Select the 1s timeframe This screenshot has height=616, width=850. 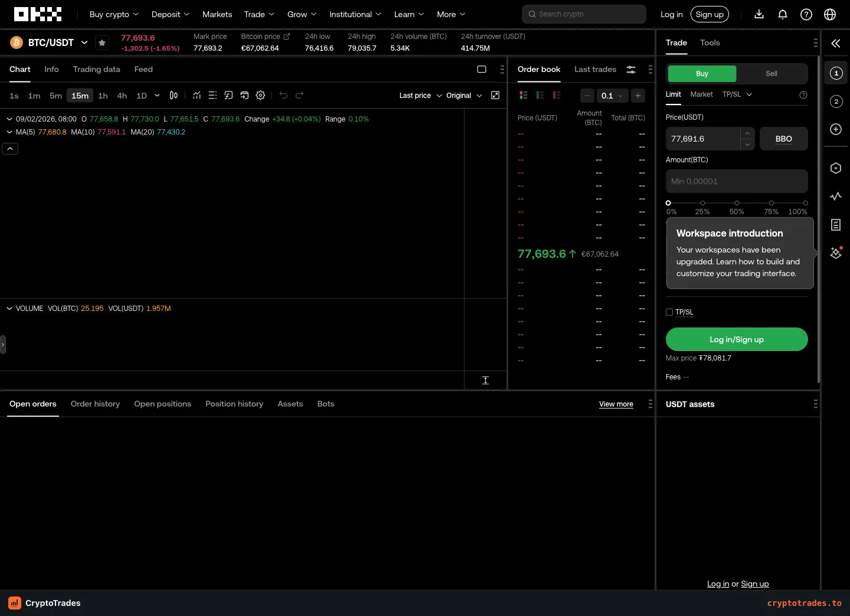(14, 96)
